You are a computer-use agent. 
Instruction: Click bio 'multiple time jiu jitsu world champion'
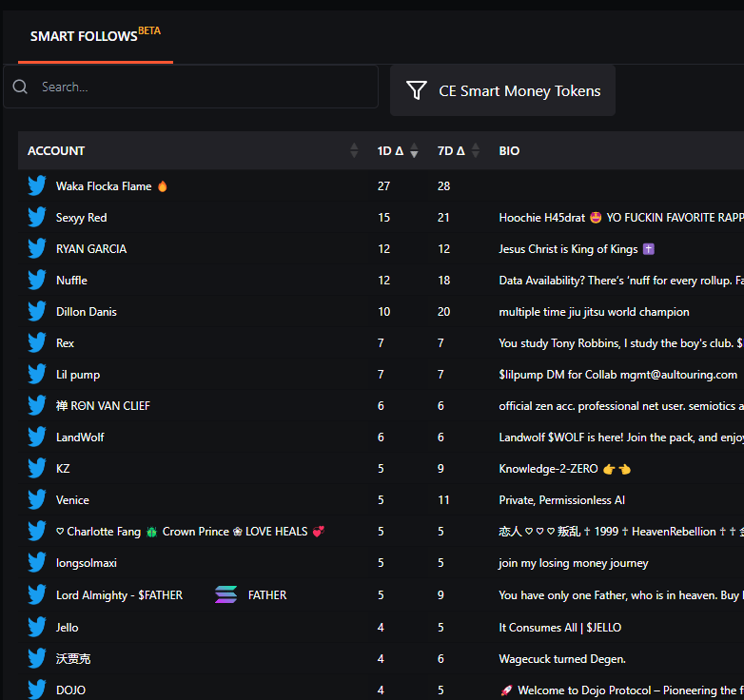coord(594,311)
